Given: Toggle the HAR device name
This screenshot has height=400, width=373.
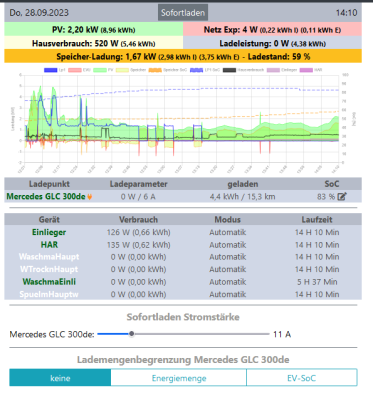Looking at the screenshot, I should (x=49, y=245).
